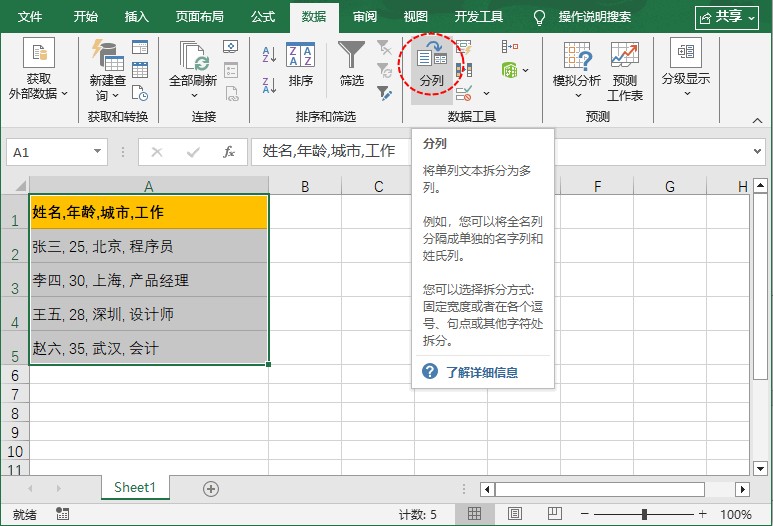Screen dimensions: 773x526
Task: Open the Connections icon in 连接 group
Action: (230, 47)
